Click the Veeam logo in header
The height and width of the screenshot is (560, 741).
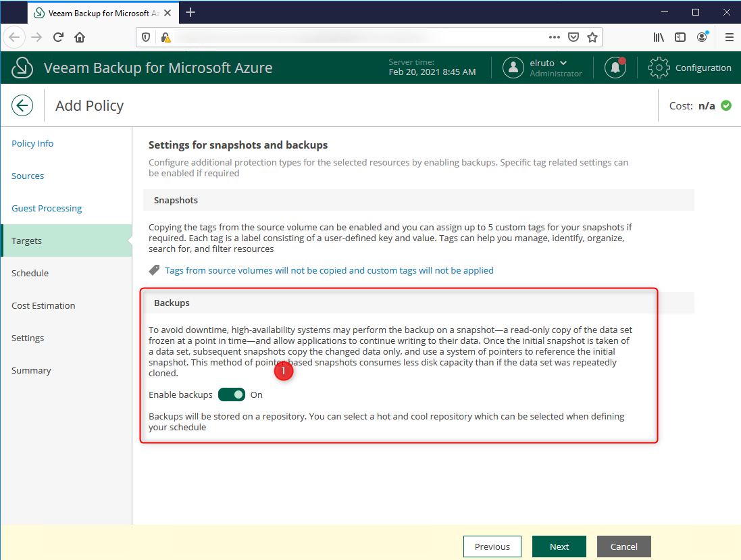click(x=23, y=68)
